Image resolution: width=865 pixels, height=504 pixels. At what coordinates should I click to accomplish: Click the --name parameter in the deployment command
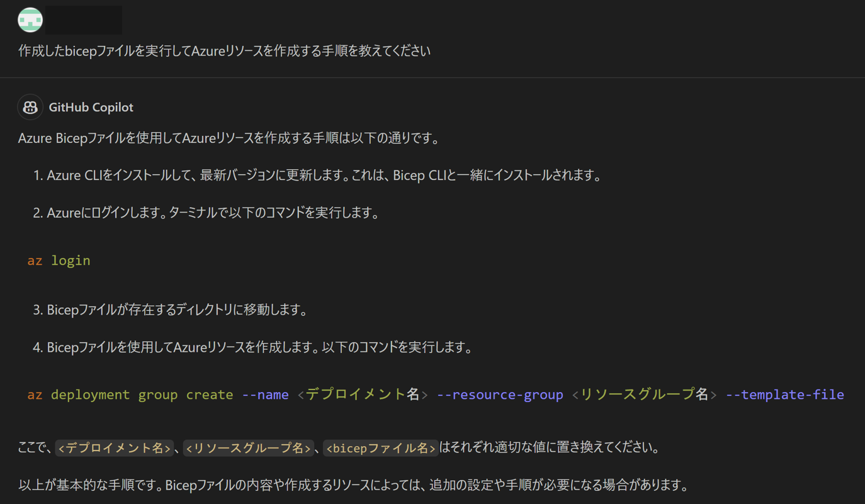265,395
